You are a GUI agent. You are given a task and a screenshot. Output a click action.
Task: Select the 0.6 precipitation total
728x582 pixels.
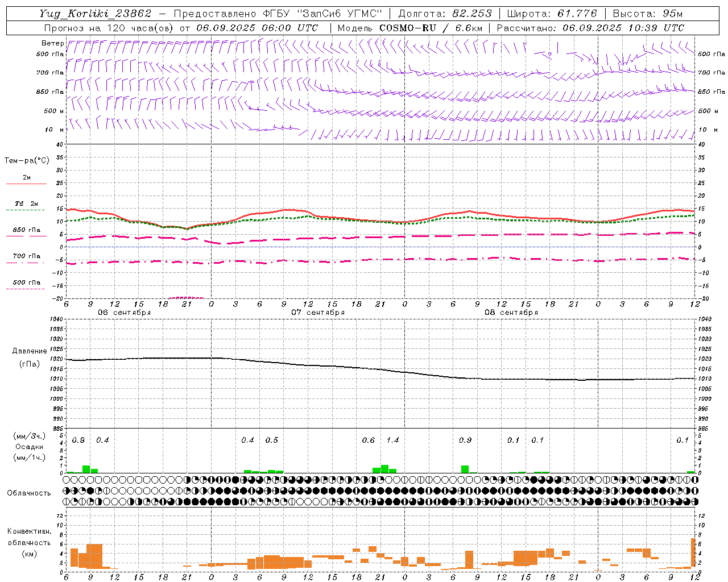[x=369, y=440]
